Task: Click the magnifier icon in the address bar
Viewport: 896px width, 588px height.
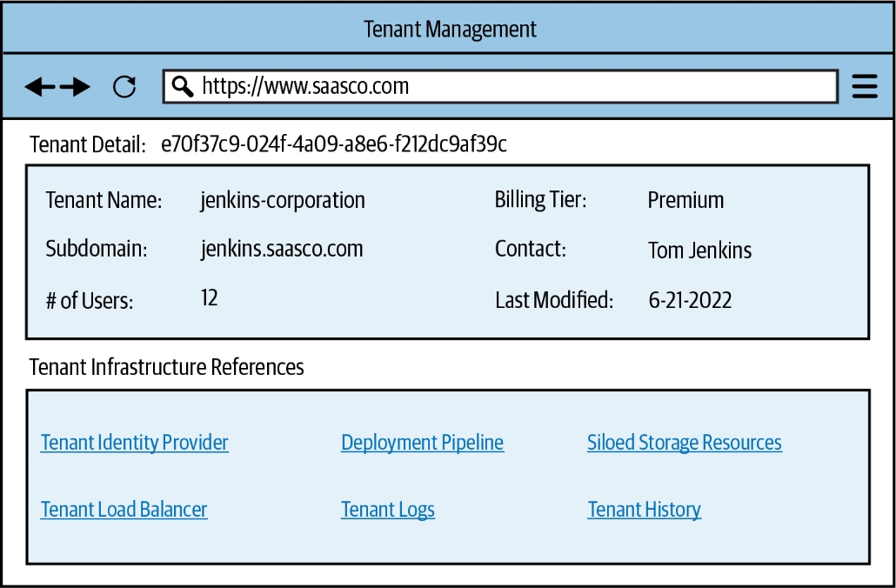Action: 182,86
